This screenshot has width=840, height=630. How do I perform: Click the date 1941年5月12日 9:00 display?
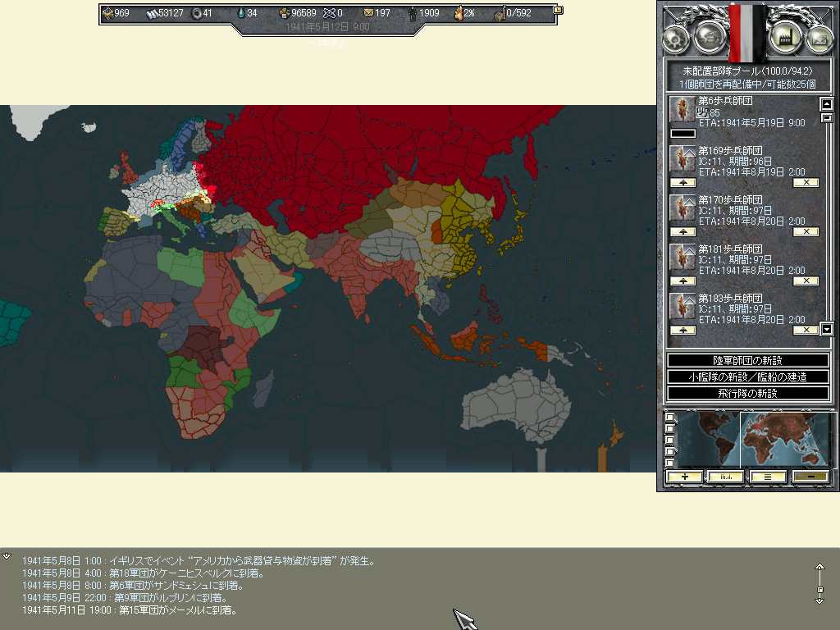[327, 27]
